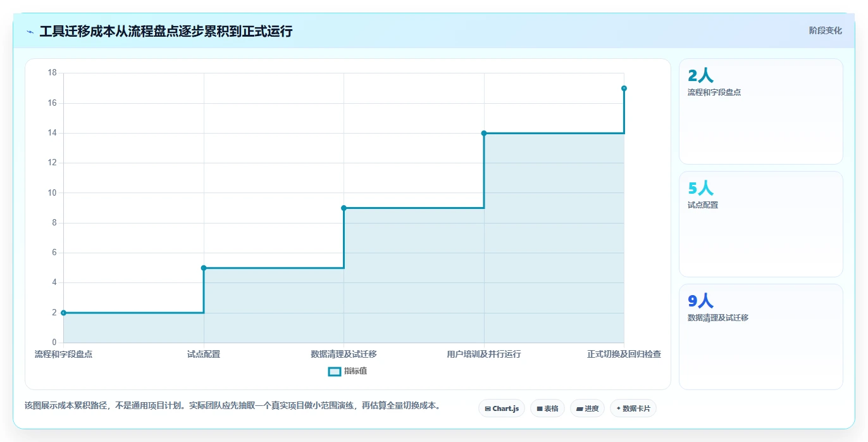Click x-axis label 数据清理及试迁移
Viewport: 868px width, 442px height.
tap(344, 354)
